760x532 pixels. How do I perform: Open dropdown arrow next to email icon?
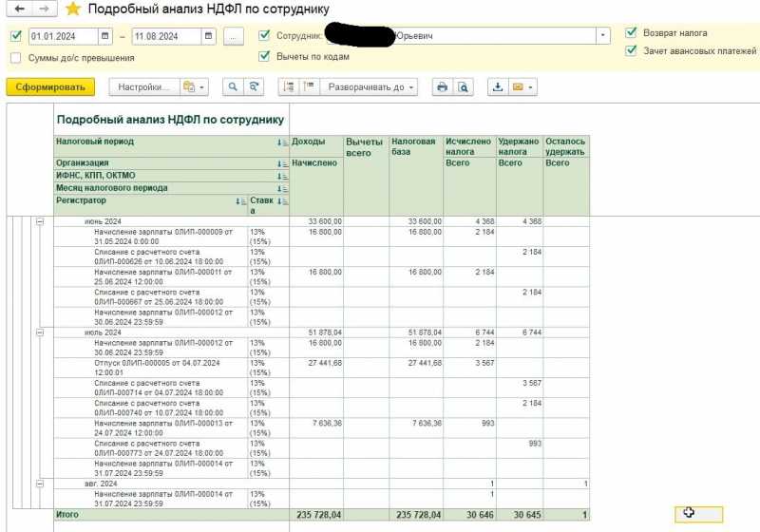click(531, 87)
